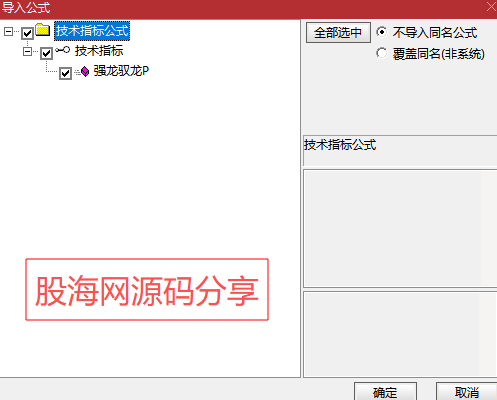Uncheck the 技术指标公式 checkbox

27,33
